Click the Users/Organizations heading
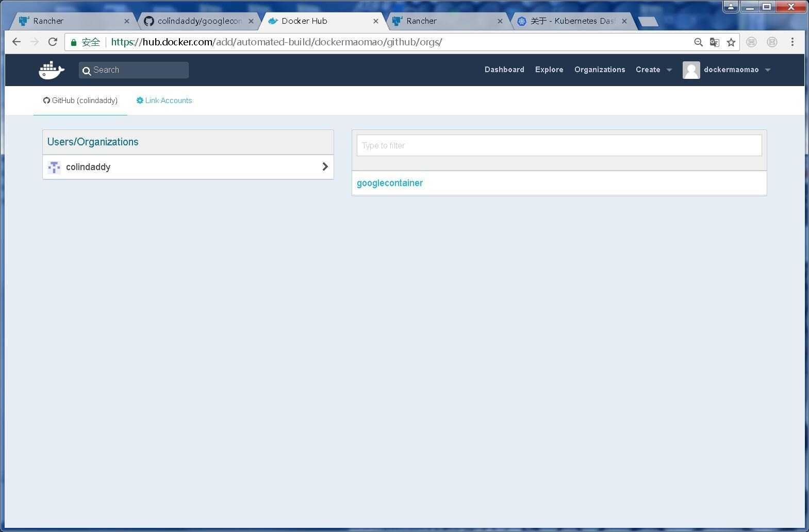Viewport: 809px width, 532px height. click(x=93, y=142)
